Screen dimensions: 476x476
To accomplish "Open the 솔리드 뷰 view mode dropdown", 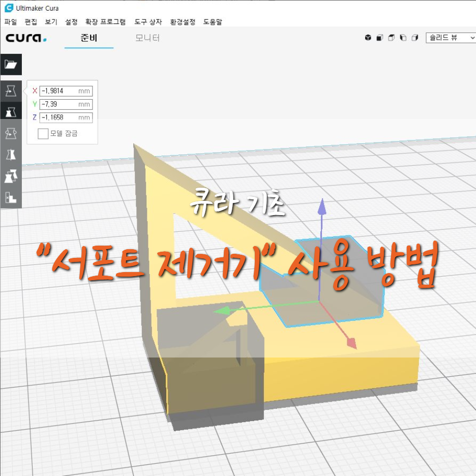I will point(451,38).
